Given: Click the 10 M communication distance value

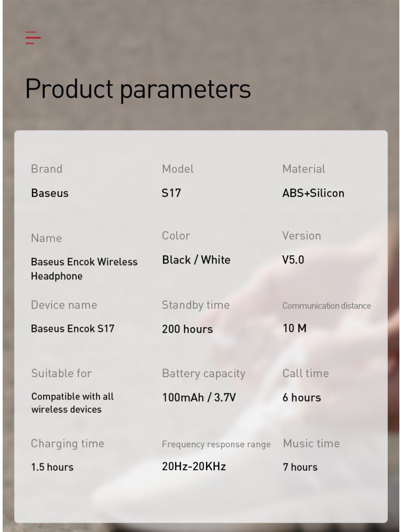Looking at the screenshot, I should point(294,328).
